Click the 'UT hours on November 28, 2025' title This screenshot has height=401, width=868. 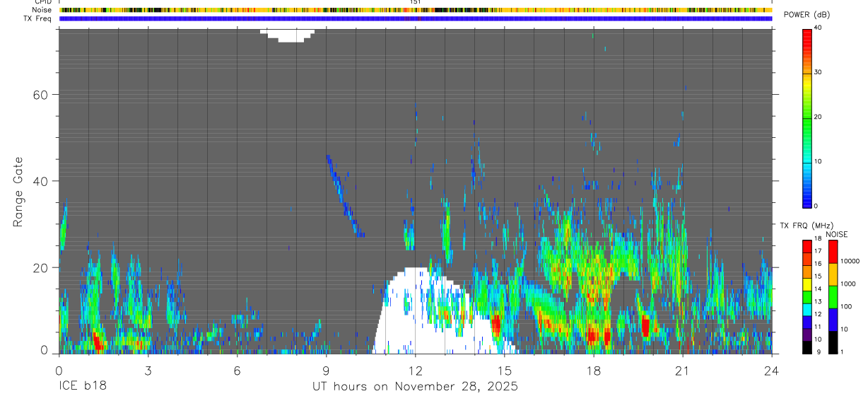coord(416,386)
